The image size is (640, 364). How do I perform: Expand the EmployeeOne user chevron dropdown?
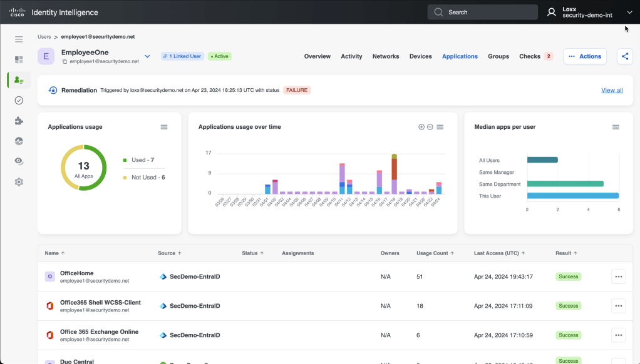147,56
